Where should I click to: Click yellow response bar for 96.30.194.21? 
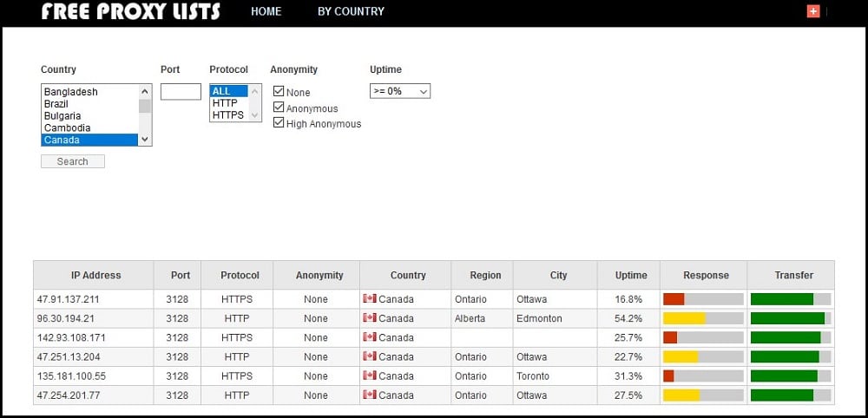(684, 318)
